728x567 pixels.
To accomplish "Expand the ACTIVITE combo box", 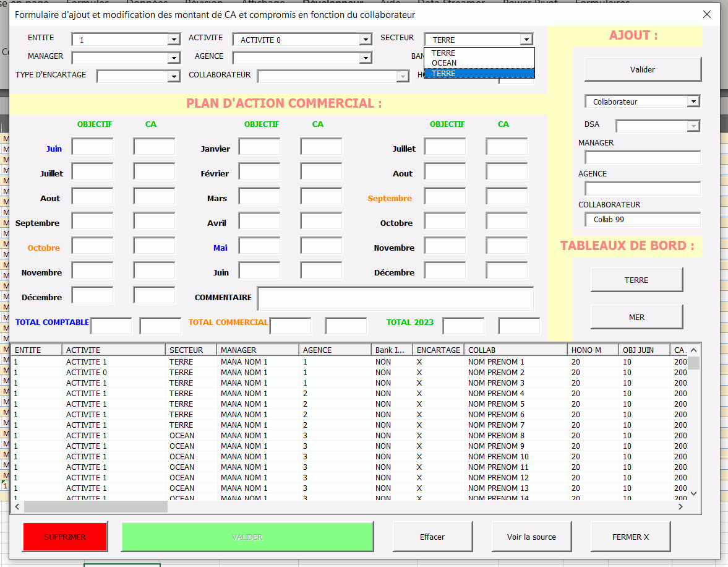I will tap(366, 40).
